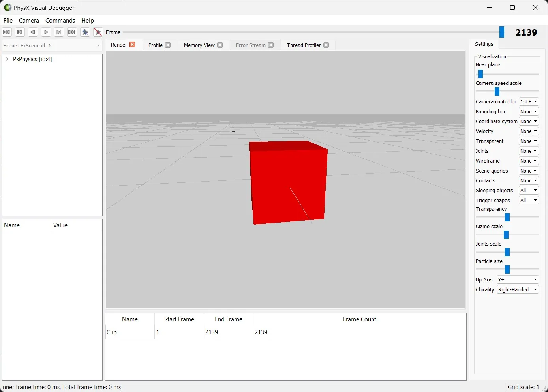Viewport: 548px width, 392px height.
Task: Jump to the first frame
Action: 7,32
